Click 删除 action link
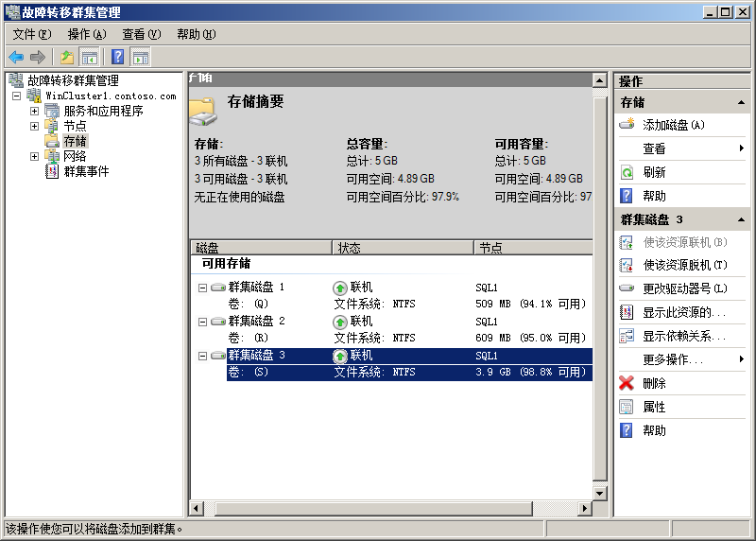 click(654, 383)
